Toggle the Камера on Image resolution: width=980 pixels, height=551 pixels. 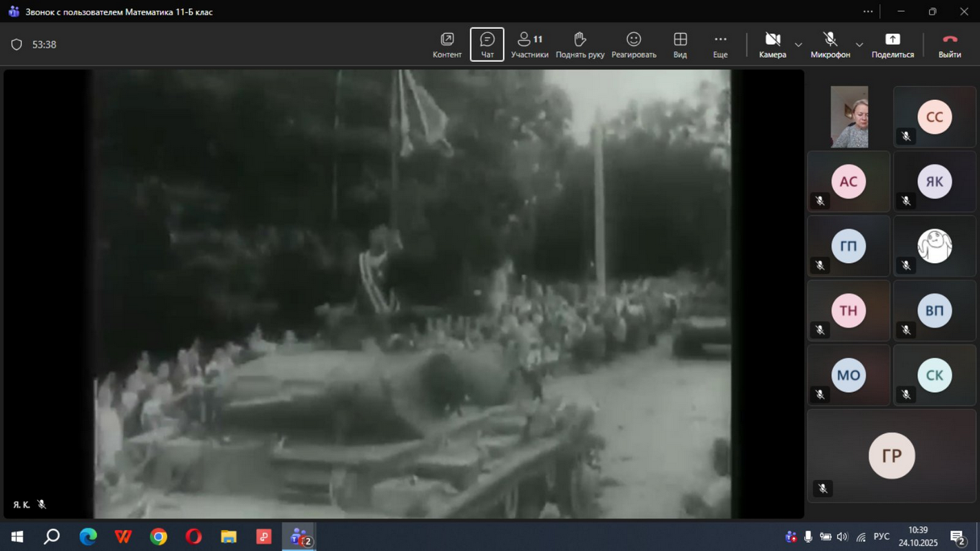coord(772,45)
